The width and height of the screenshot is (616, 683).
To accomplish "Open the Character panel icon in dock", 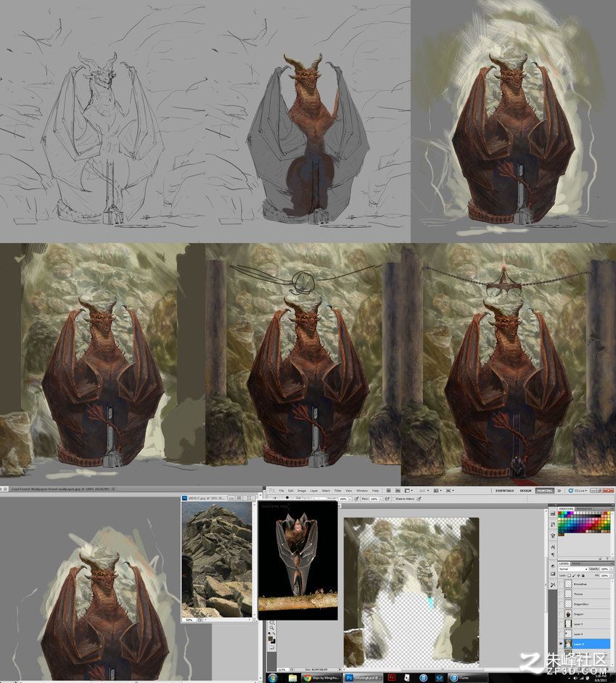I will tap(553, 547).
